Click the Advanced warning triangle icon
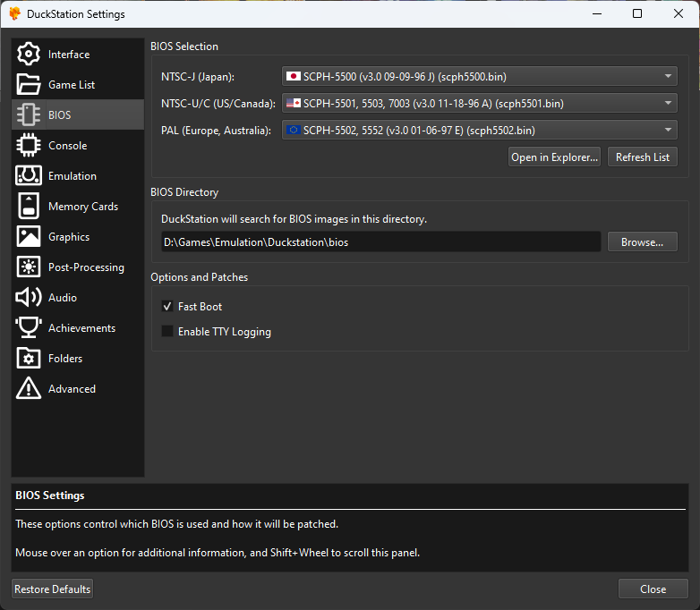This screenshot has height=610, width=700. [x=29, y=388]
